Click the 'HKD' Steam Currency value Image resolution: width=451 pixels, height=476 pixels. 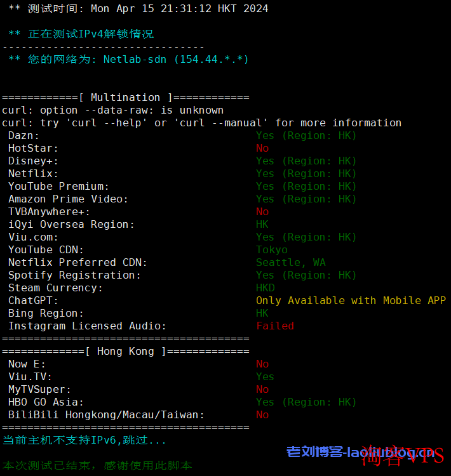266,288
